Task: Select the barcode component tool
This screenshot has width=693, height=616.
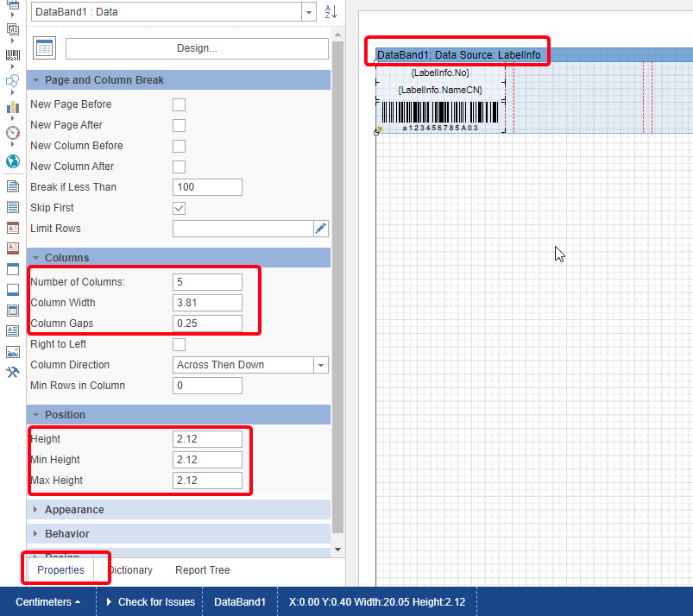Action: pos(12,56)
